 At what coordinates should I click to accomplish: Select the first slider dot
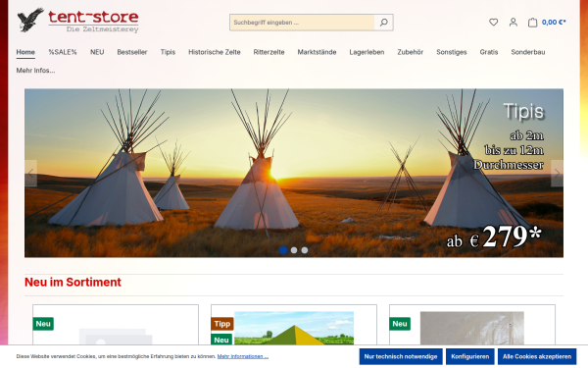283,250
